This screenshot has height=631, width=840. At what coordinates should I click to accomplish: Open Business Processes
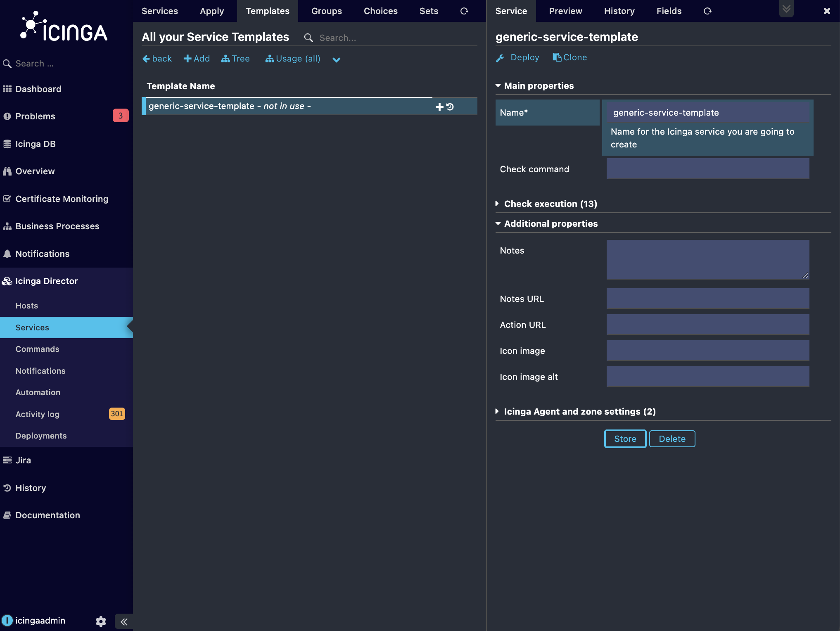point(57,226)
